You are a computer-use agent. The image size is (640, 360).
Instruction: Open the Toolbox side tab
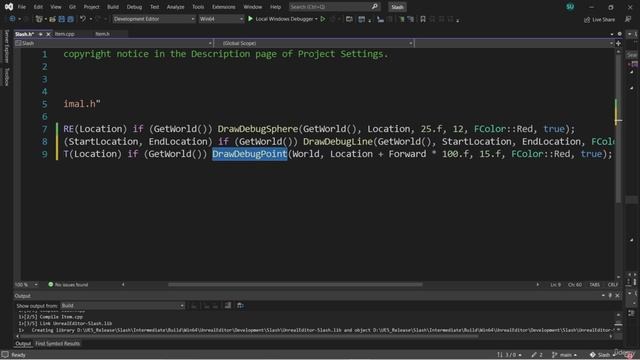(6, 77)
